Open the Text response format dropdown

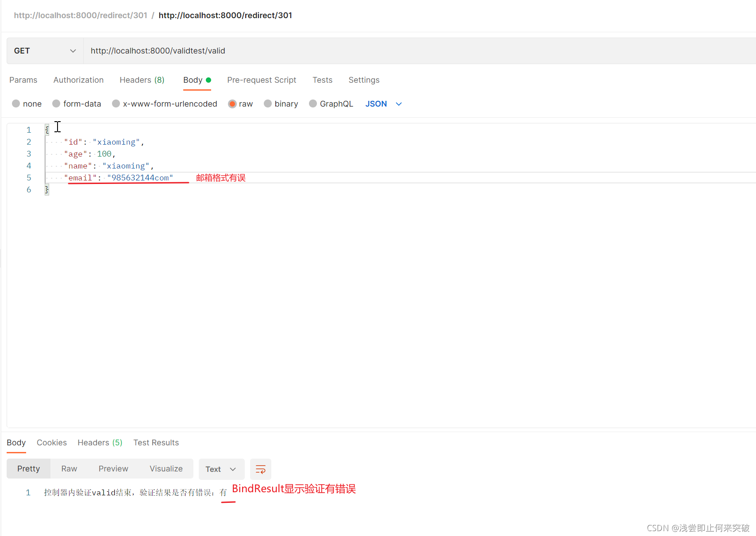(221, 469)
